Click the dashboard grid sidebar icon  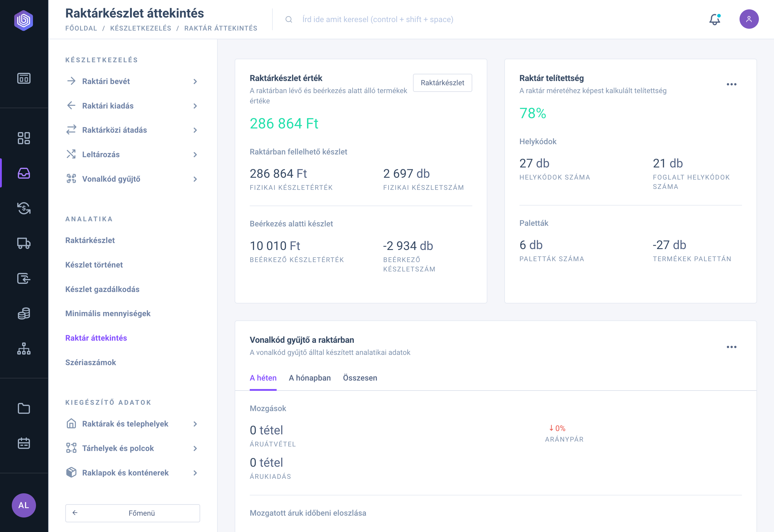pyautogui.click(x=24, y=138)
